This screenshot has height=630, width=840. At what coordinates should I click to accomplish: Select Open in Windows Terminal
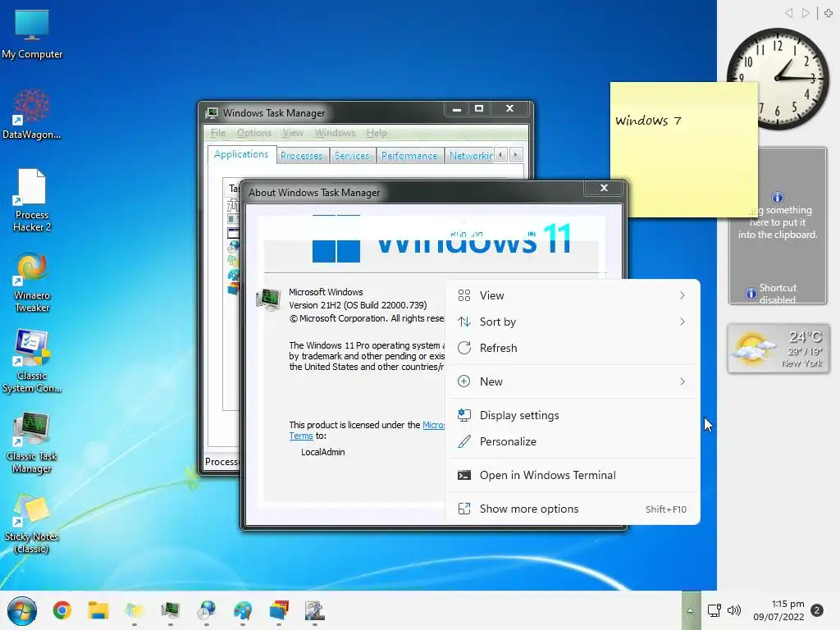(573, 475)
